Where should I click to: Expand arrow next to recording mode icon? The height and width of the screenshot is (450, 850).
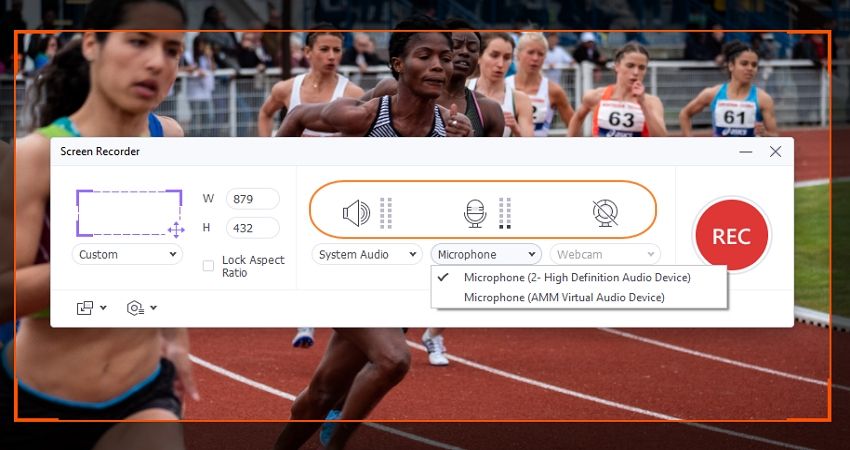pyautogui.click(x=103, y=308)
